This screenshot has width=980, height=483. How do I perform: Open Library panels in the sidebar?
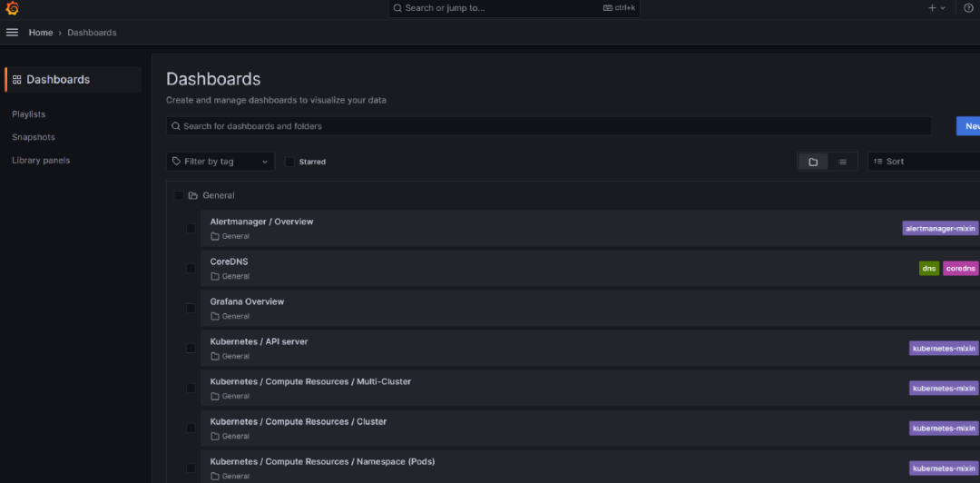[41, 160]
